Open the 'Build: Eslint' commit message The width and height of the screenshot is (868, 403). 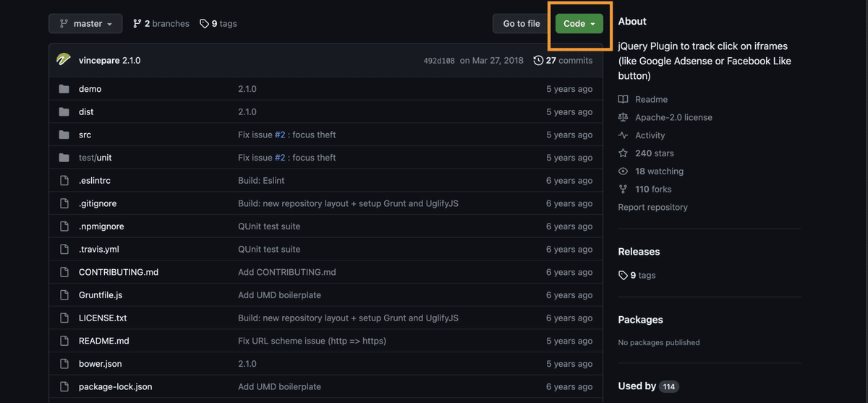[261, 181]
